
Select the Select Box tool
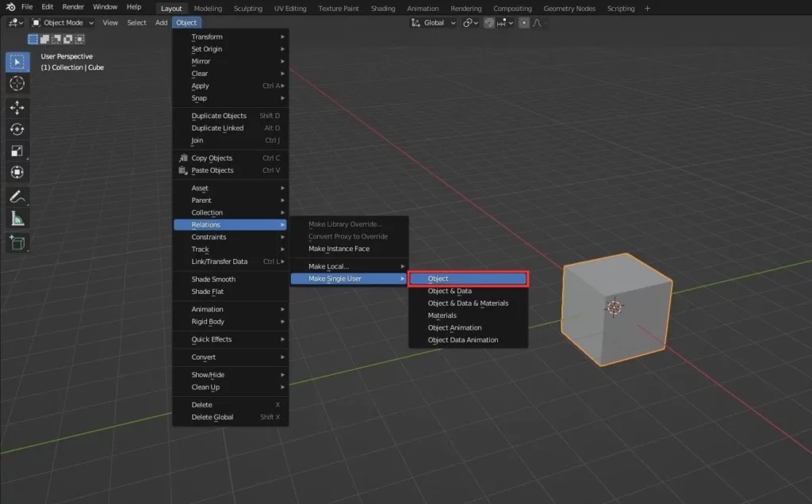coord(17,62)
